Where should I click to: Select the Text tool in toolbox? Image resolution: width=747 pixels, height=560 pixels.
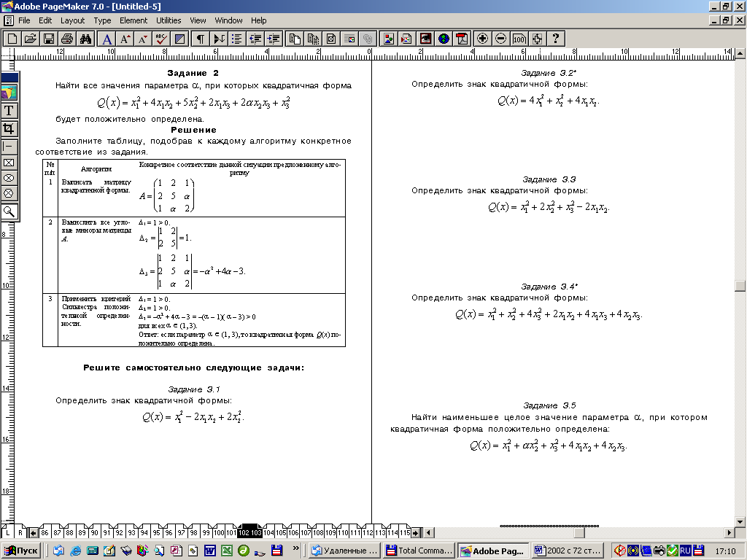9,111
